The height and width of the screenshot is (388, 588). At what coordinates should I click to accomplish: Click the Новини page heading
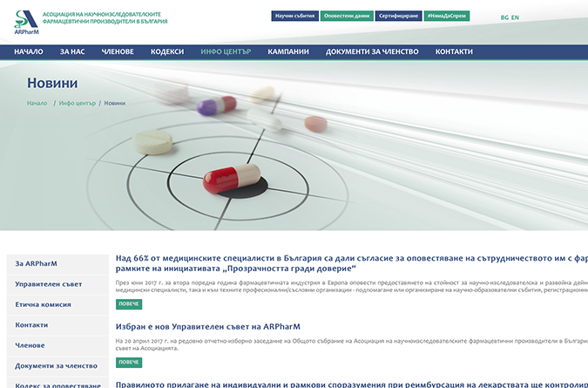(52, 83)
